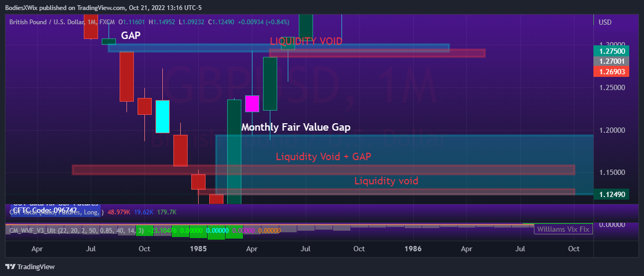Viewport: 644px width, 276px height.
Task: Click the 1.20000 price axis level
Action: (x=611, y=130)
